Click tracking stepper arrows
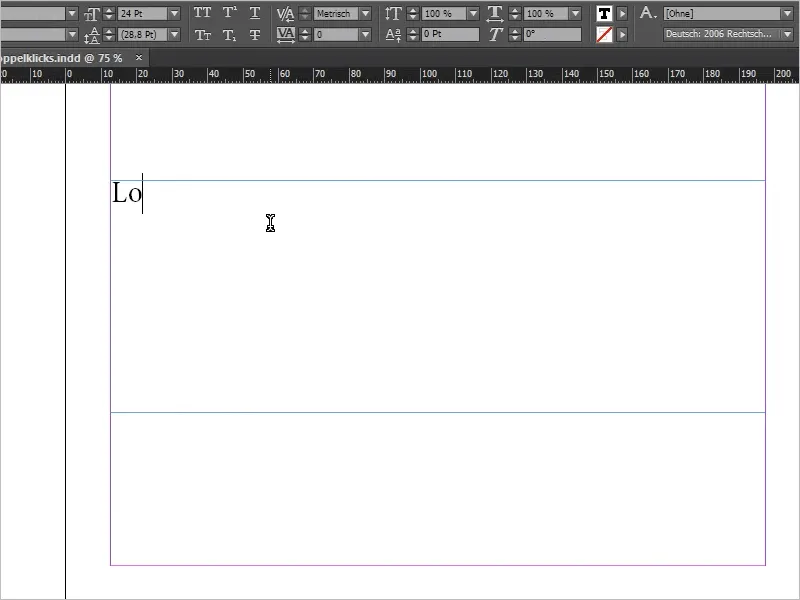Image resolution: width=800 pixels, height=600 pixels. (305, 35)
